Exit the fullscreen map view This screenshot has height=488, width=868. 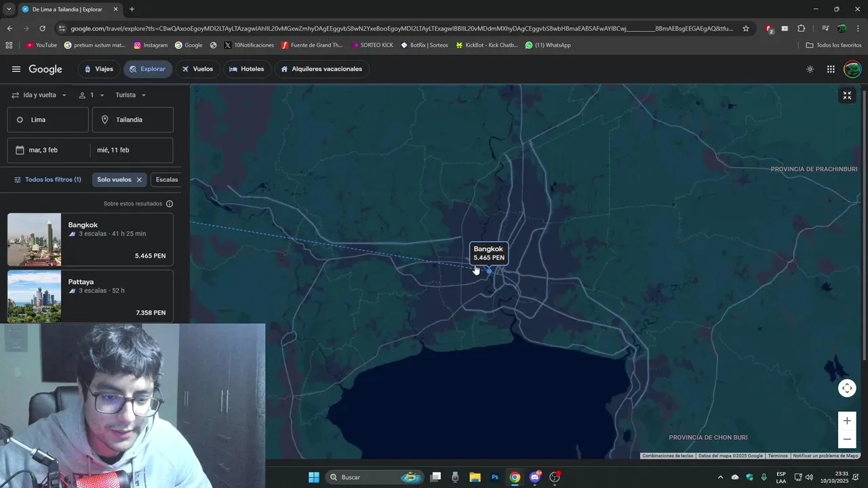[x=847, y=96]
